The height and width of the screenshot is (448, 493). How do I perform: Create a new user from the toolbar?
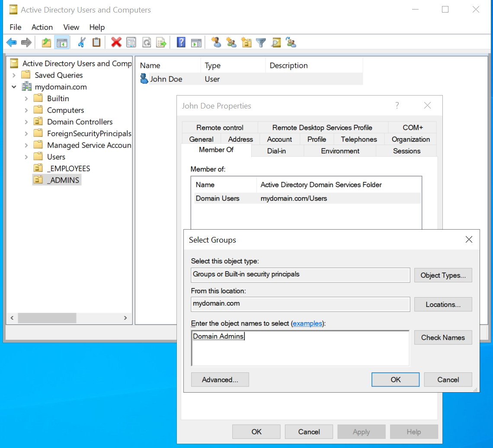pyautogui.click(x=215, y=42)
